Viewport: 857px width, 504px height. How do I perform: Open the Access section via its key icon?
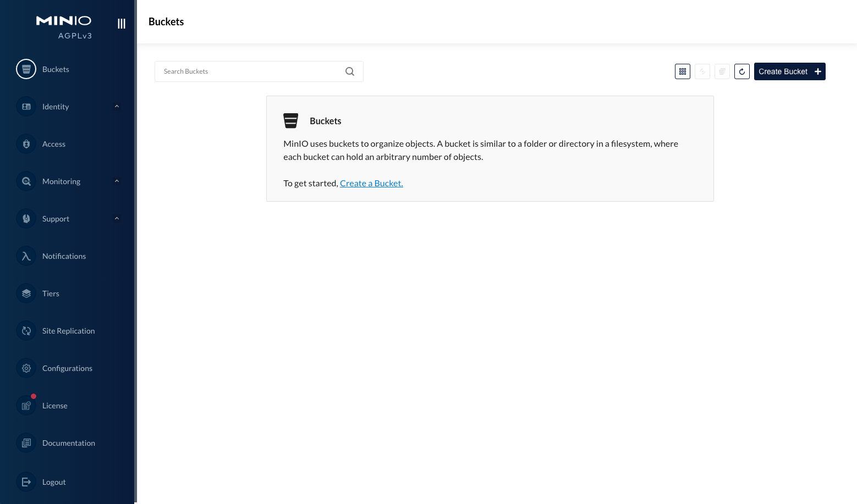point(26,143)
